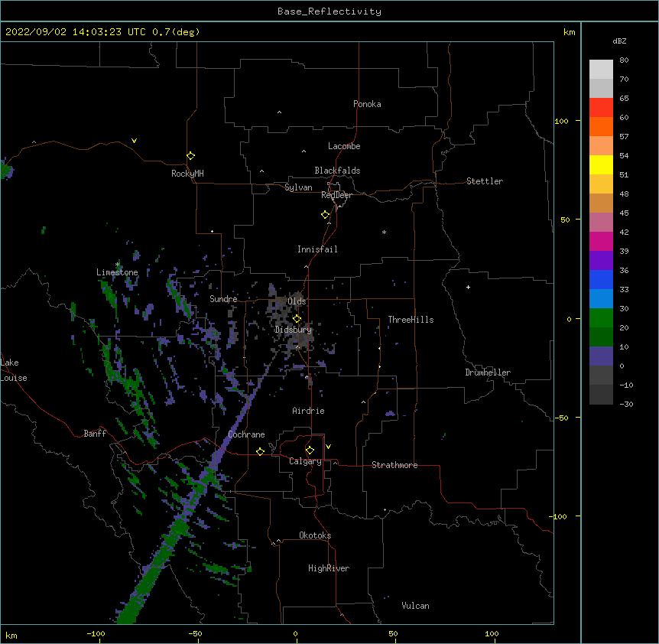
Task: Click the 50 tick on the vertical axis
Action: (565, 220)
